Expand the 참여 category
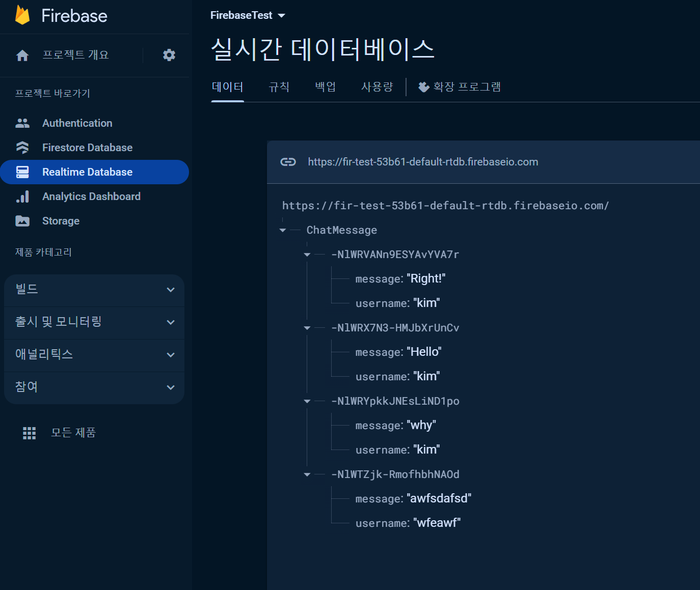700x590 pixels. point(94,387)
